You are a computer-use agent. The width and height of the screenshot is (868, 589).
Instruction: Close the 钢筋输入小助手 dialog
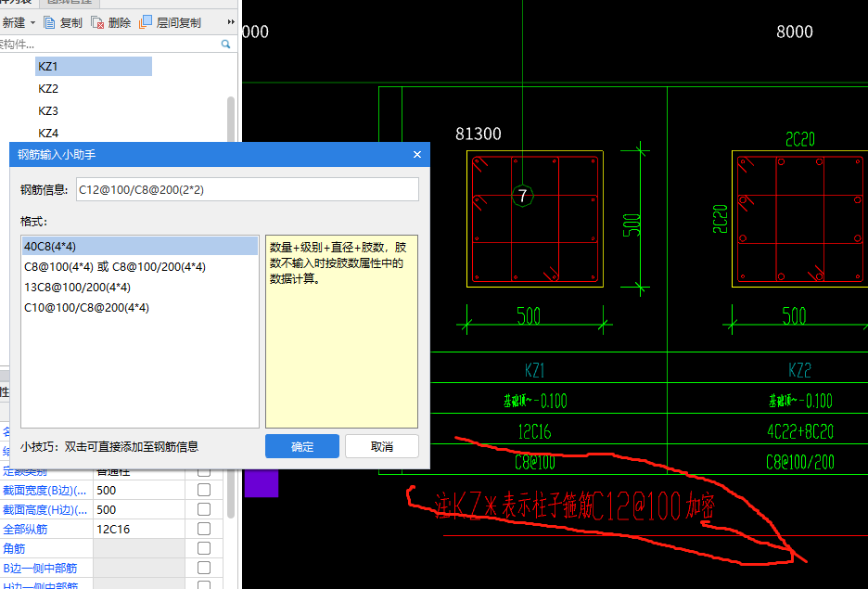coord(417,155)
